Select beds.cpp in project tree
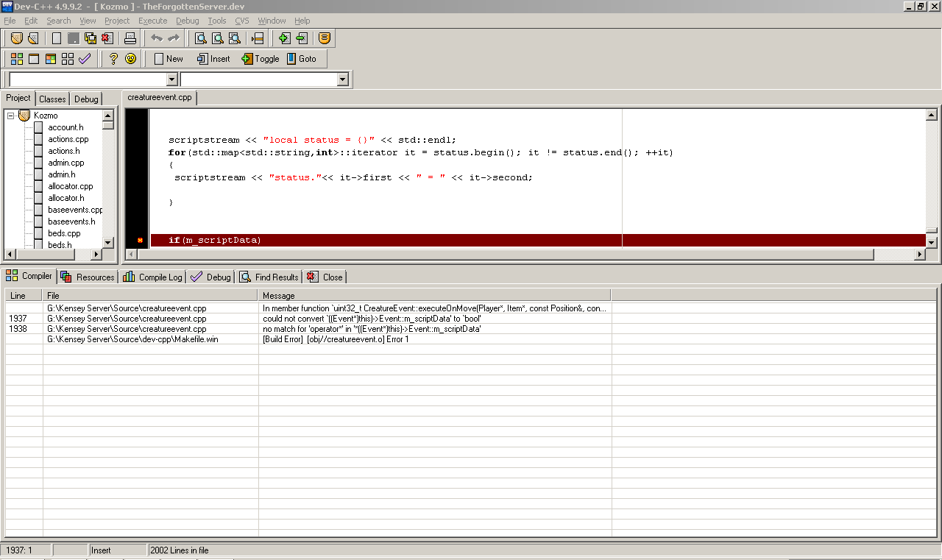The image size is (942, 560). [x=64, y=233]
